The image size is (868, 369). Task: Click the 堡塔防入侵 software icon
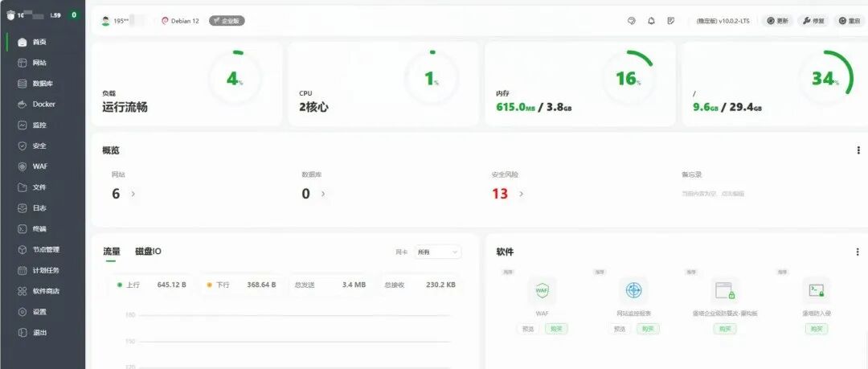pyautogui.click(x=817, y=290)
